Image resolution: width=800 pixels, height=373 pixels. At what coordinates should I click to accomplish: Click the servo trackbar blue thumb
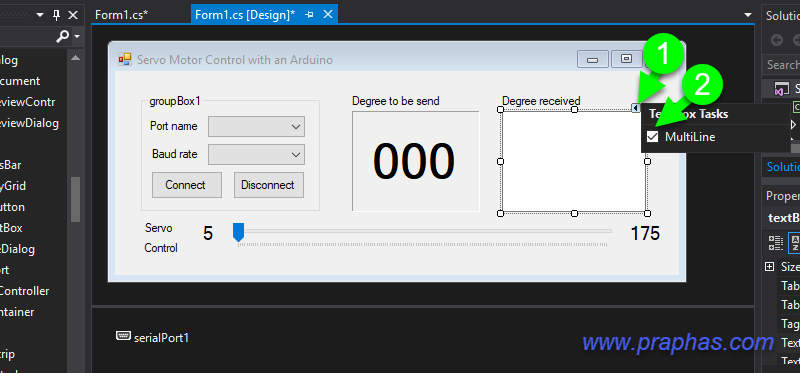[x=238, y=232]
